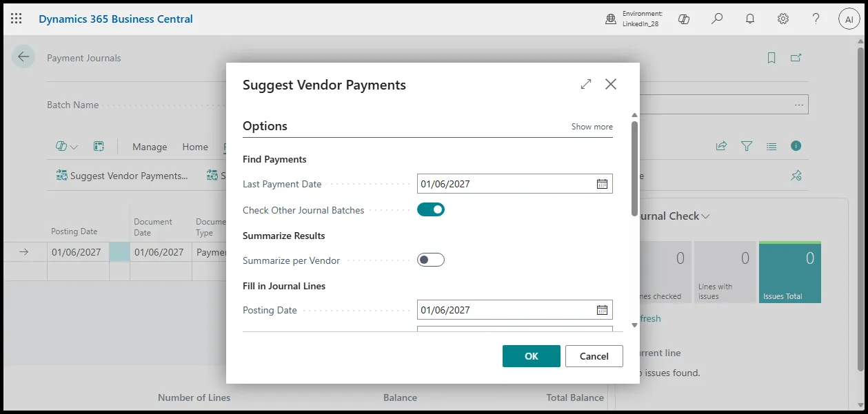Click the pin icon below toolbar
Viewport: 868px width, 414px height.
(x=796, y=176)
